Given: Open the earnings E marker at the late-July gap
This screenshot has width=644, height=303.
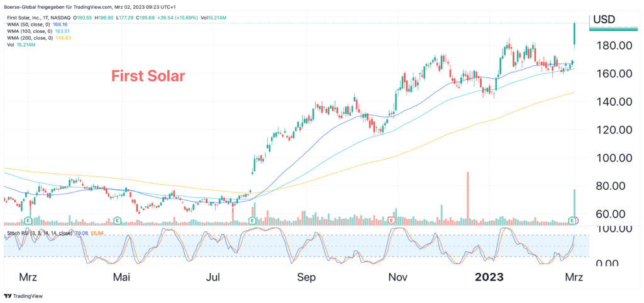Looking at the screenshot, I should tap(252, 221).
